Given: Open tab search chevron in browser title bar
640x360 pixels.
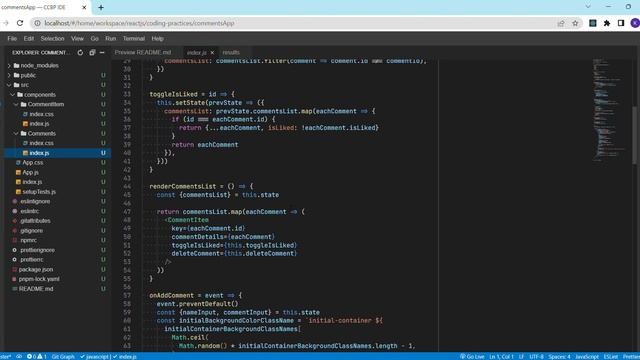Looking at the screenshot, I should point(588,7).
